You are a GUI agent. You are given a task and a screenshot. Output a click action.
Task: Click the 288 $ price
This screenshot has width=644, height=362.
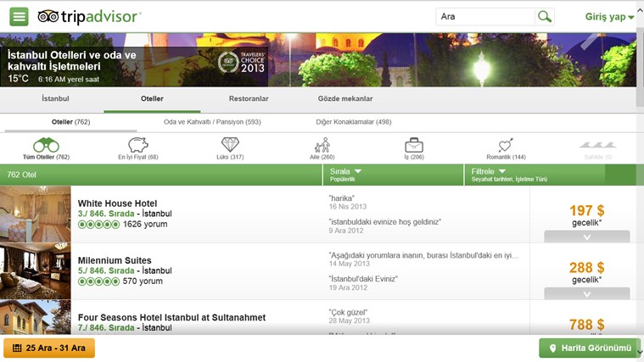587,268
